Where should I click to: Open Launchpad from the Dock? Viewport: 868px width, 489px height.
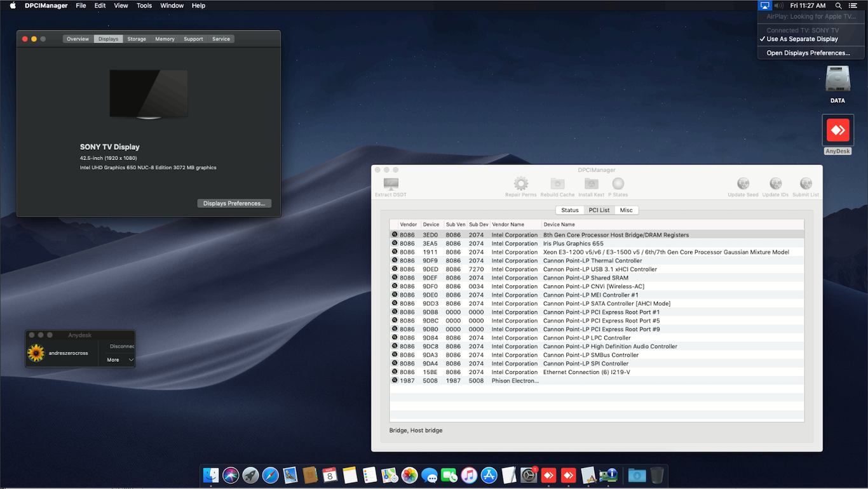(x=250, y=475)
